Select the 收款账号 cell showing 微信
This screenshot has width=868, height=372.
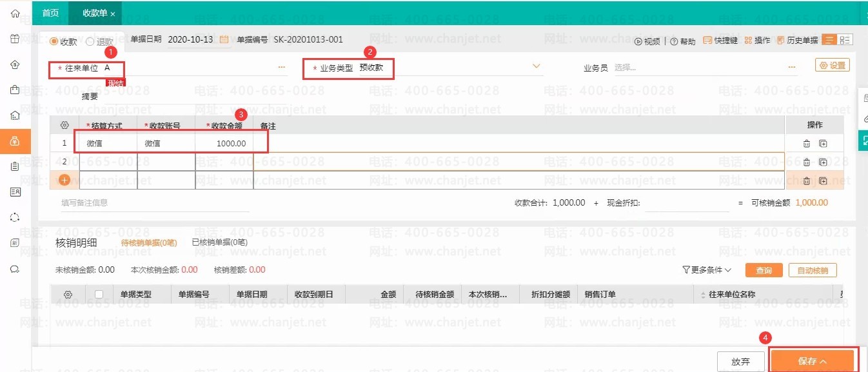(x=166, y=144)
